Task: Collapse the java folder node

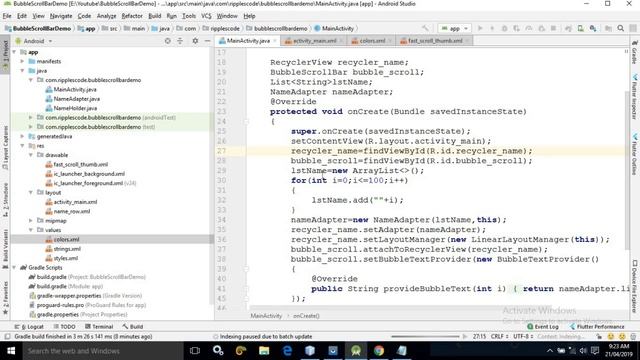Action: [22, 71]
